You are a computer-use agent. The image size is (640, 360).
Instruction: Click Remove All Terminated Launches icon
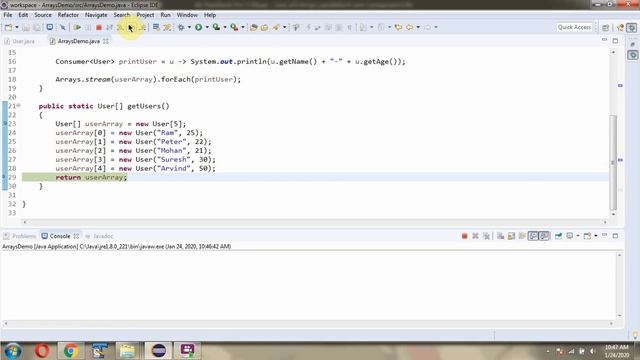click(486, 236)
